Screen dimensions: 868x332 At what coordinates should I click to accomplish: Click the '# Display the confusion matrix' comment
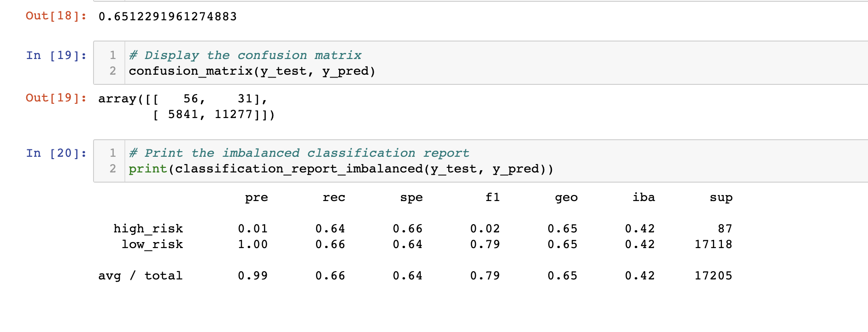(x=245, y=55)
